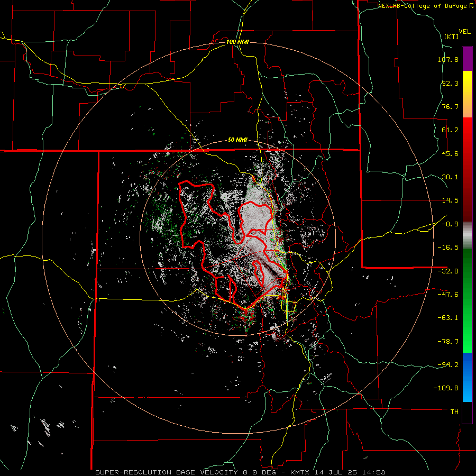This screenshot has height=476, width=476.
Task: Click the 76.7 velocity scale value
Action: click(450, 106)
